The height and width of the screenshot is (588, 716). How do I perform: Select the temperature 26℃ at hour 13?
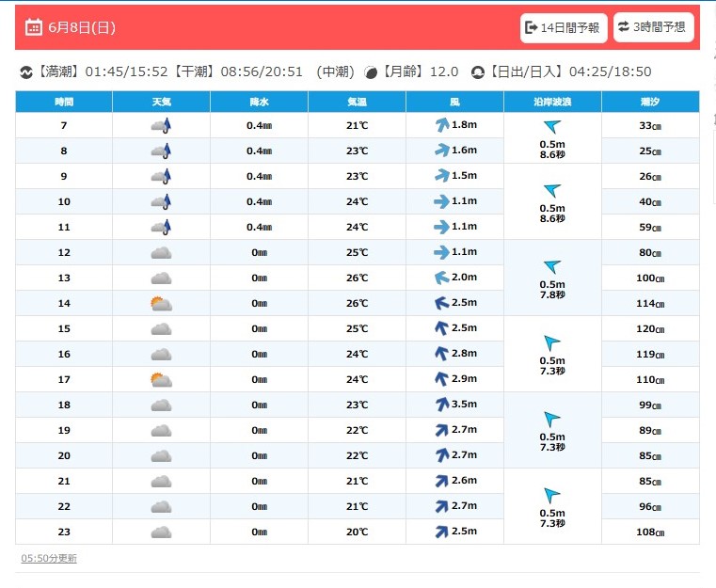pos(357,278)
